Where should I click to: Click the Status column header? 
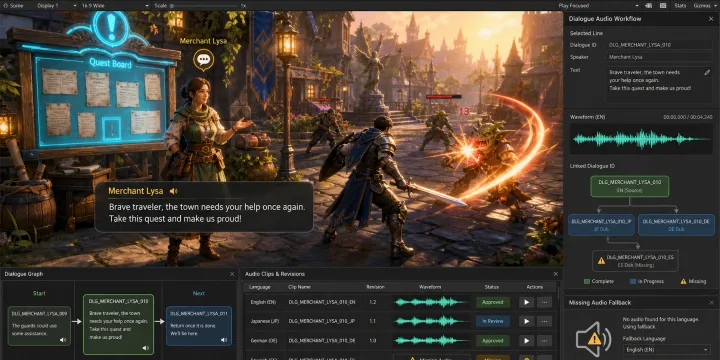492,287
